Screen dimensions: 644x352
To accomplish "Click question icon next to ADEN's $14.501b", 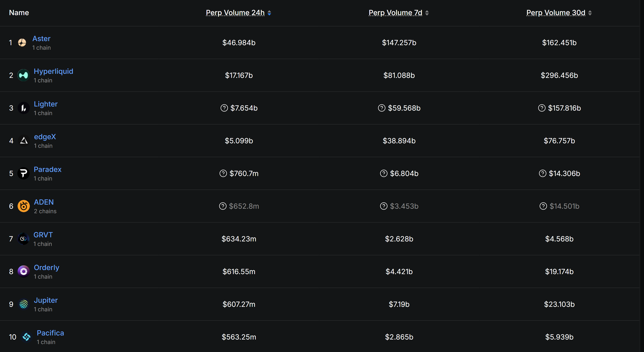I will pyautogui.click(x=543, y=206).
